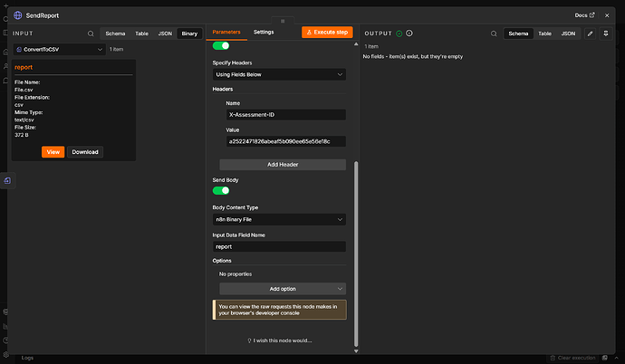Screen dimensions: 625x364
Task: Click Add Header button
Action: pos(283,165)
